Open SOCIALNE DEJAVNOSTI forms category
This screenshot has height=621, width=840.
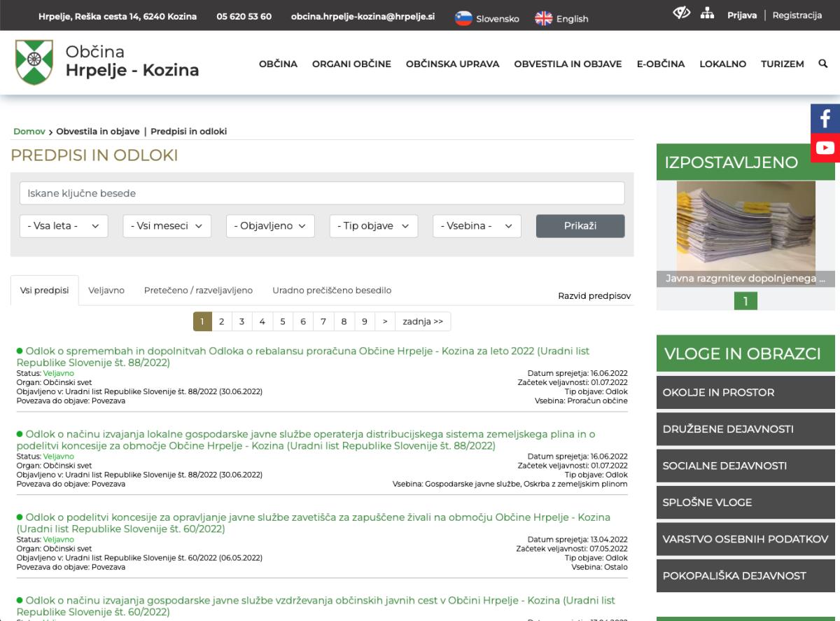[746, 466]
